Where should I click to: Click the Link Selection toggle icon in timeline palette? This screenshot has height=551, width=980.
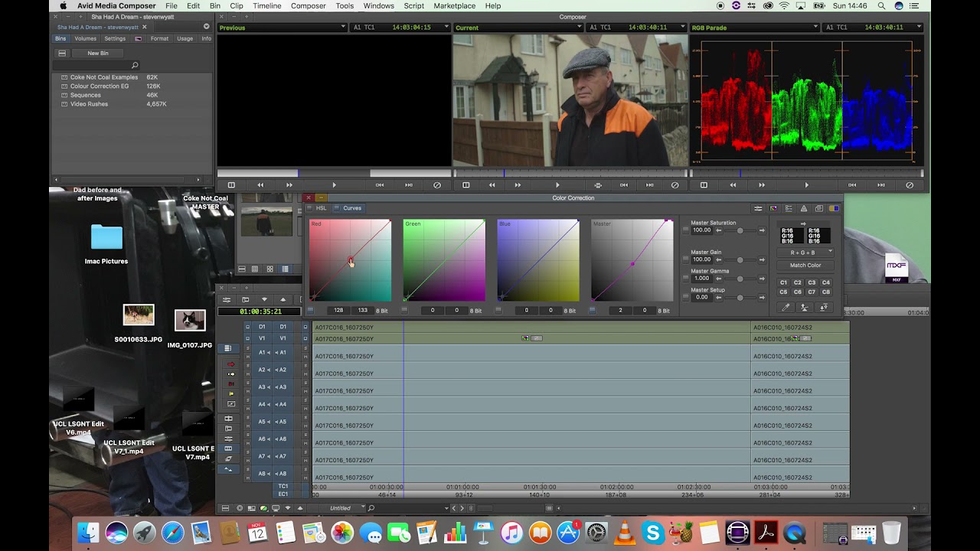[228, 348]
